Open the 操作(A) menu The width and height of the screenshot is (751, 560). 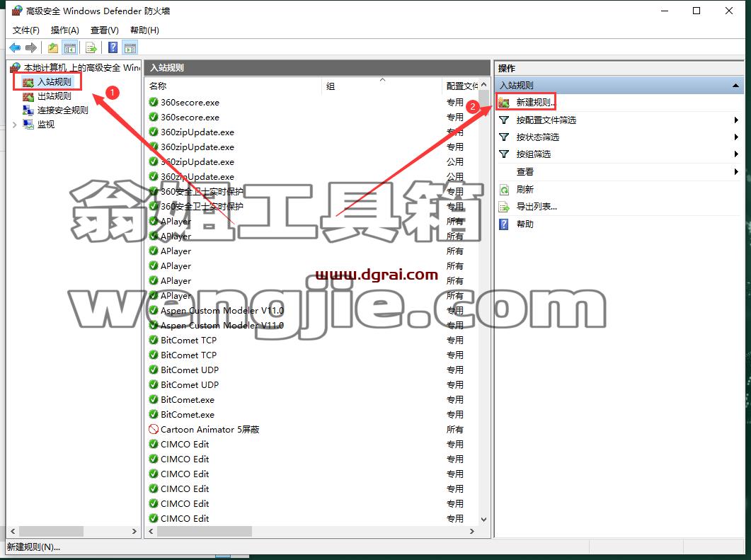[64, 30]
